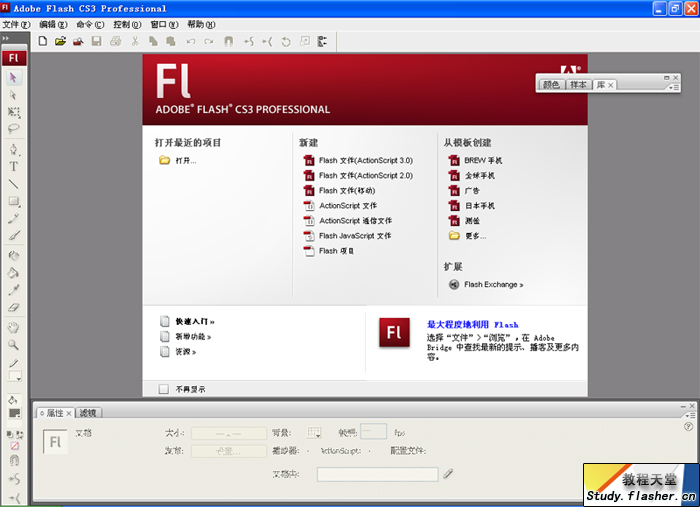Select the Subselection tool
Image resolution: width=700 pixels, height=507 pixels.
tap(13, 95)
